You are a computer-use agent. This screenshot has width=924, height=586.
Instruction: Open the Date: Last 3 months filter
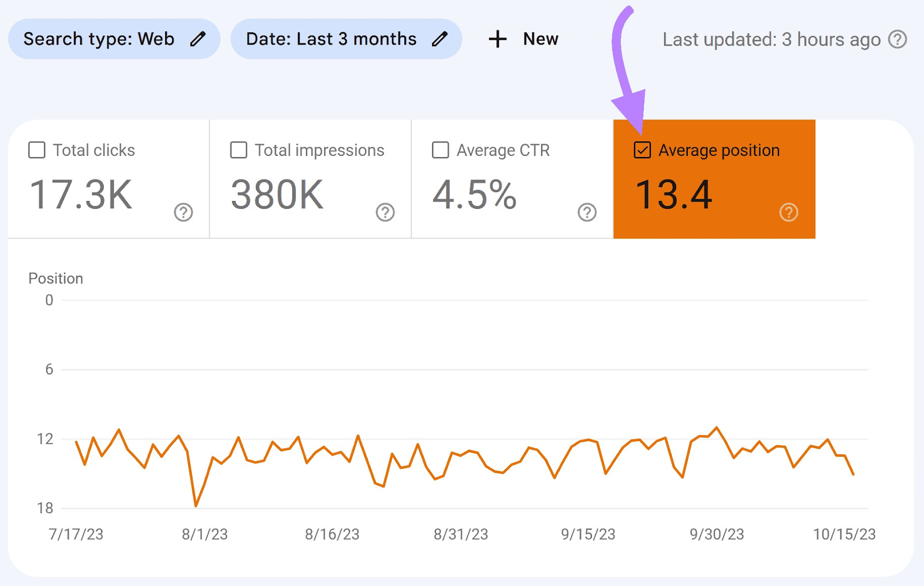coord(331,39)
